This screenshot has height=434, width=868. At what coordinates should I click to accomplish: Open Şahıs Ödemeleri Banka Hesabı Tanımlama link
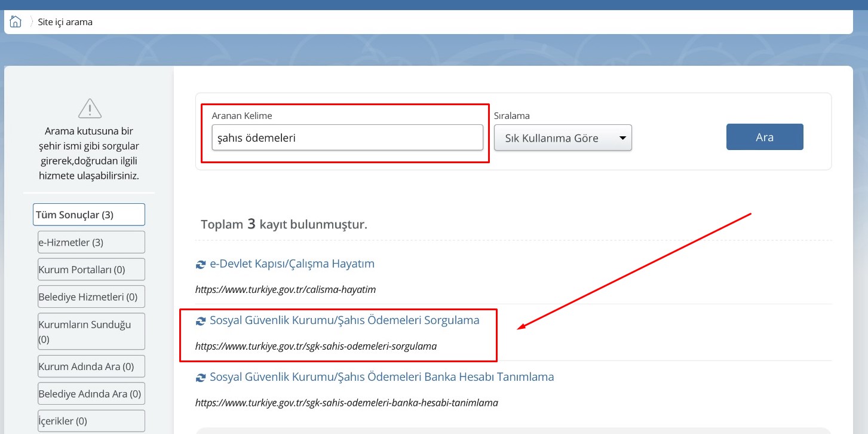pos(382,377)
